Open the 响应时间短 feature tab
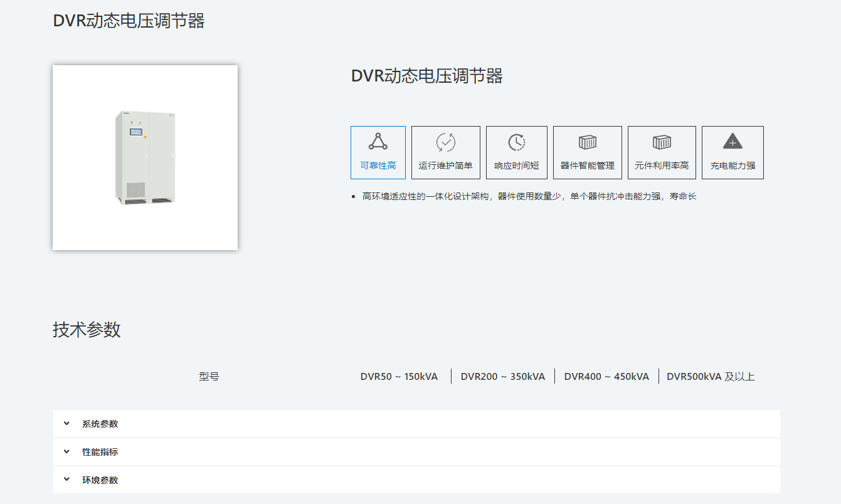The width and height of the screenshot is (841, 504). [516, 166]
